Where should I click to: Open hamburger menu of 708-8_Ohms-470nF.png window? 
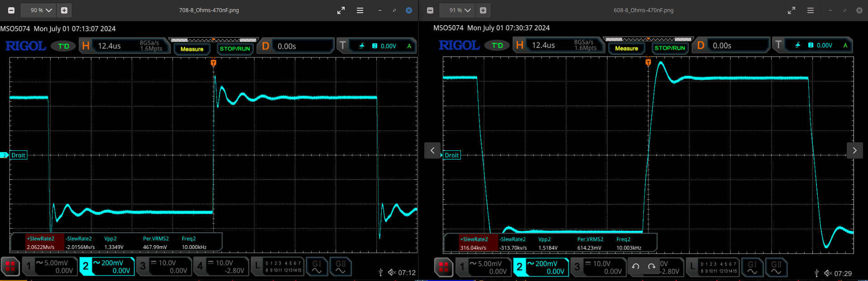pyautogui.click(x=360, y=10)
